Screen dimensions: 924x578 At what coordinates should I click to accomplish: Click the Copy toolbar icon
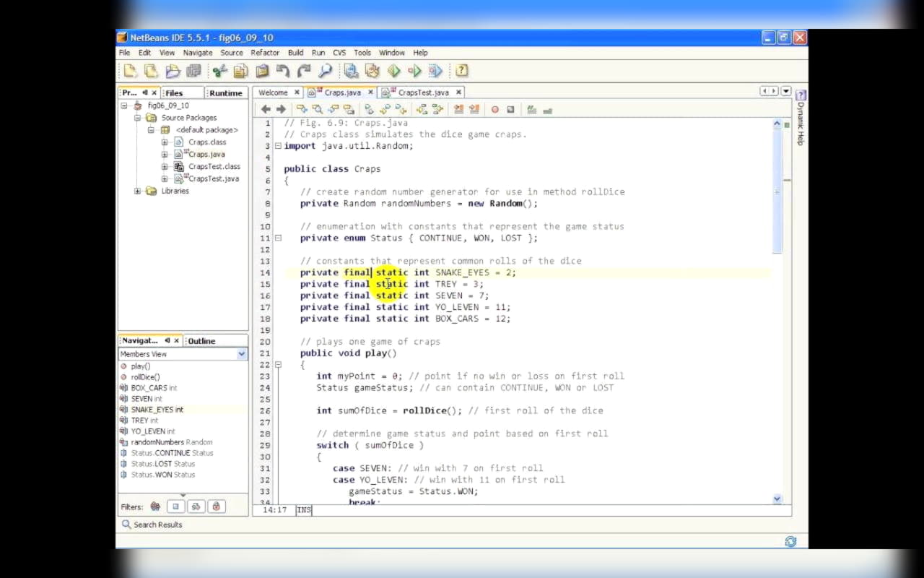pyautogui.click(x=240, y=71)
